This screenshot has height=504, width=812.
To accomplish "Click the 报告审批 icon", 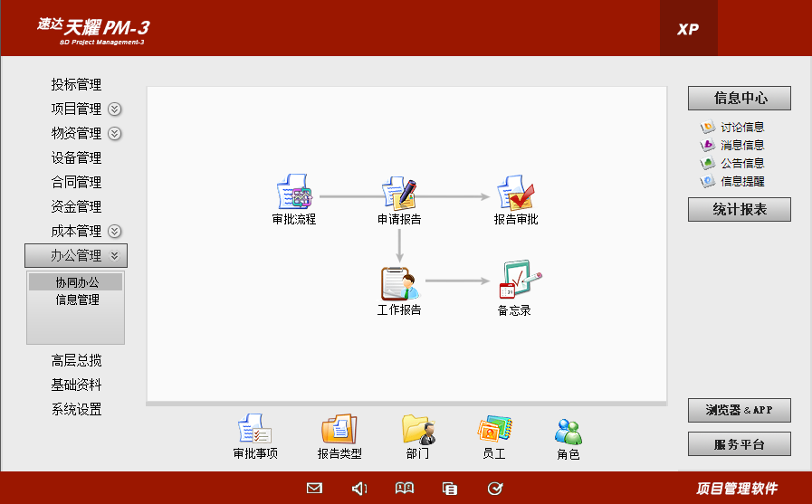I will [515, 194].
